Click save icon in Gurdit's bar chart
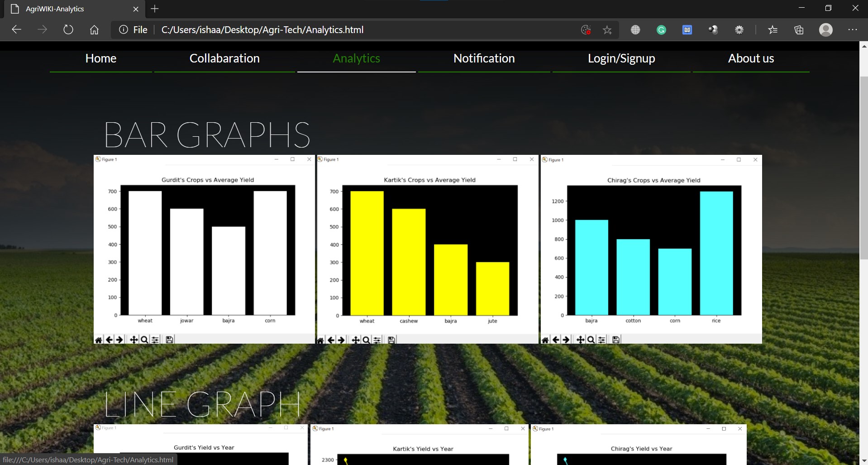The image size is (868, 465). coord(169,340)
